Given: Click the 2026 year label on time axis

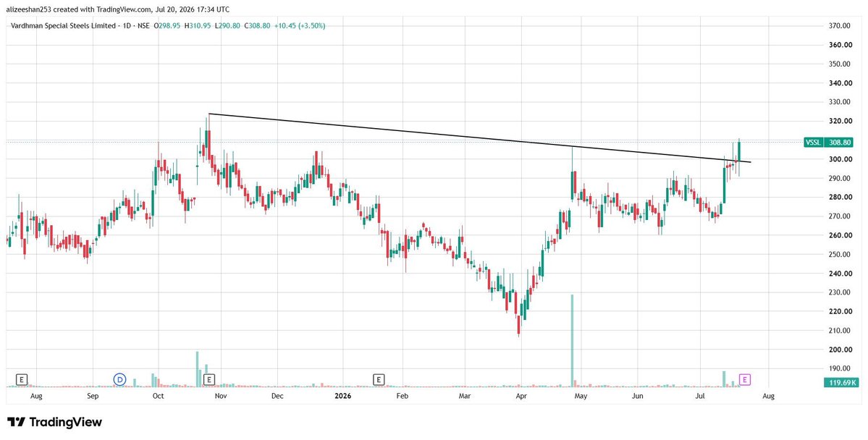Looking at the screenshot, I should [x=343, y=397].
